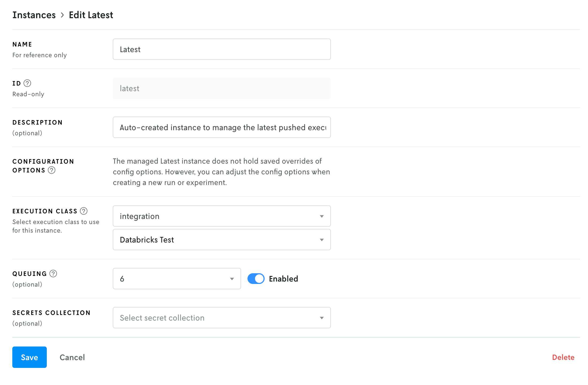Click the read-only ID field
The width and height of the screenshot is (588, 385).
(222, 88)
